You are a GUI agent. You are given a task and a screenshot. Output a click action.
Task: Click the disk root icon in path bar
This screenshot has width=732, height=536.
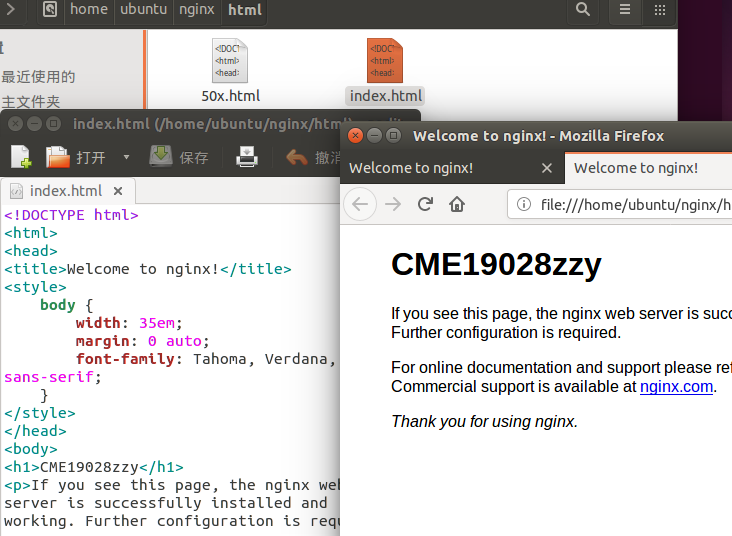(x=50, y=9)
